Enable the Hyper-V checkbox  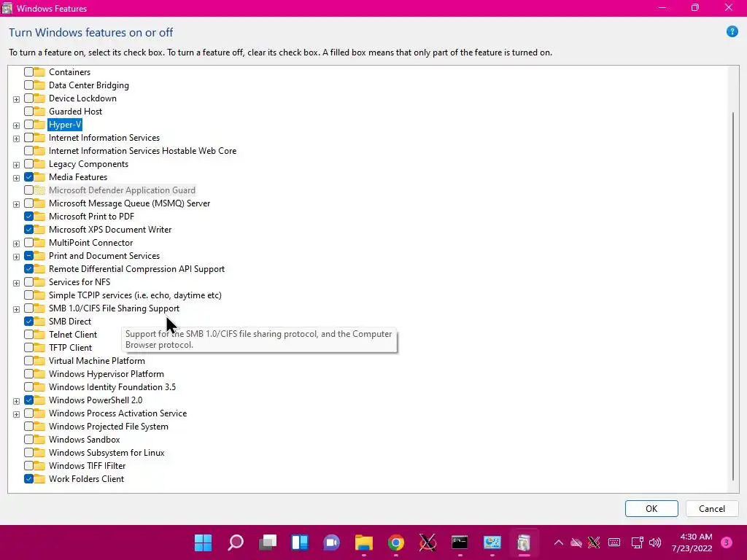click(28, 125)
